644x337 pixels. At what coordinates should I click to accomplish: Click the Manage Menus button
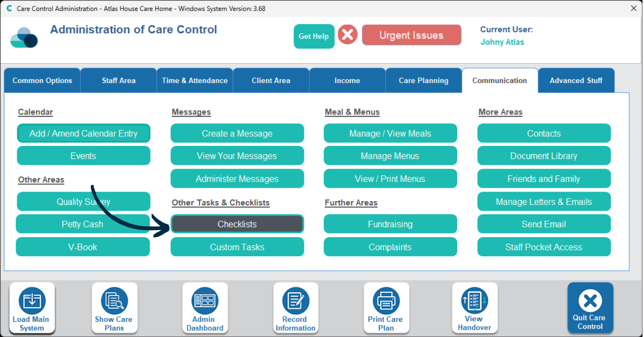point(390,156)
